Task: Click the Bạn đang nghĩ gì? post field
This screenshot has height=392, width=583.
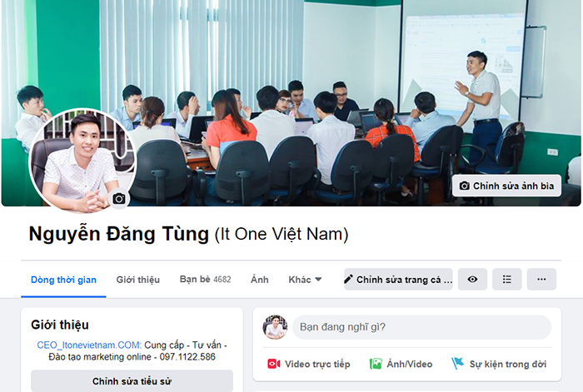Action: 421,327
